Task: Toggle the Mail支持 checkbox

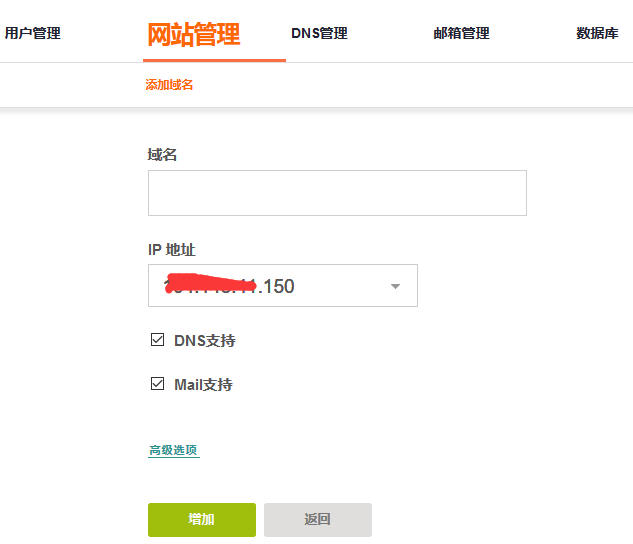Action: pyautogui.click(x=157, y=383)
